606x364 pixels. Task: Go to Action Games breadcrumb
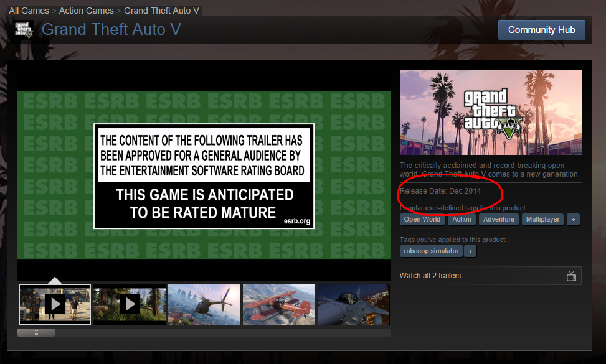(x=86, y=11)
